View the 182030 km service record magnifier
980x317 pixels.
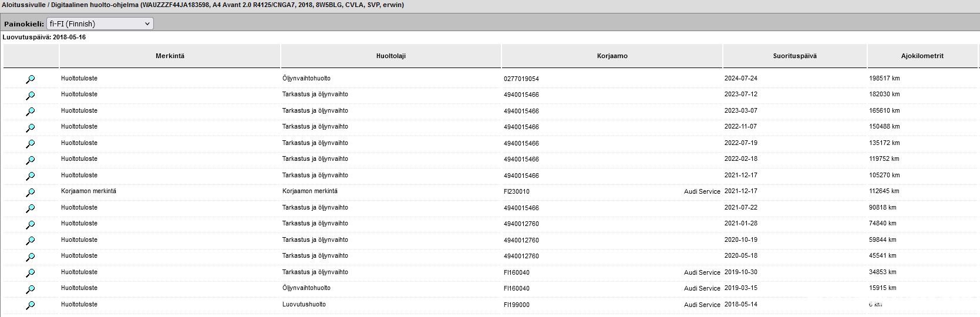point(31,95)
